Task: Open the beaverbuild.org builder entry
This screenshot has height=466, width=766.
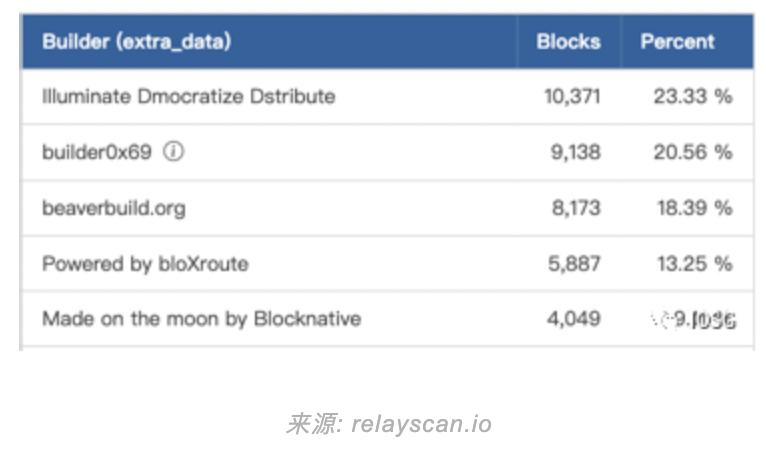Action: point(113,208)
